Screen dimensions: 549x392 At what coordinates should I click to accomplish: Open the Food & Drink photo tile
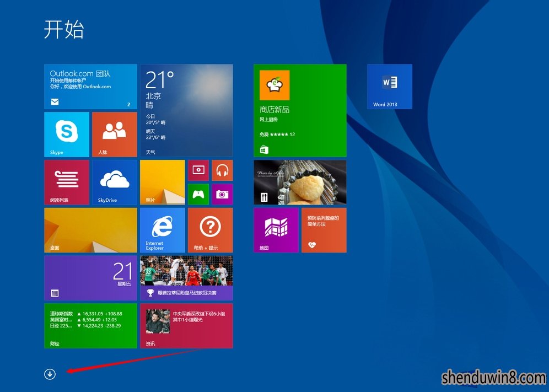tap(300, 182)
